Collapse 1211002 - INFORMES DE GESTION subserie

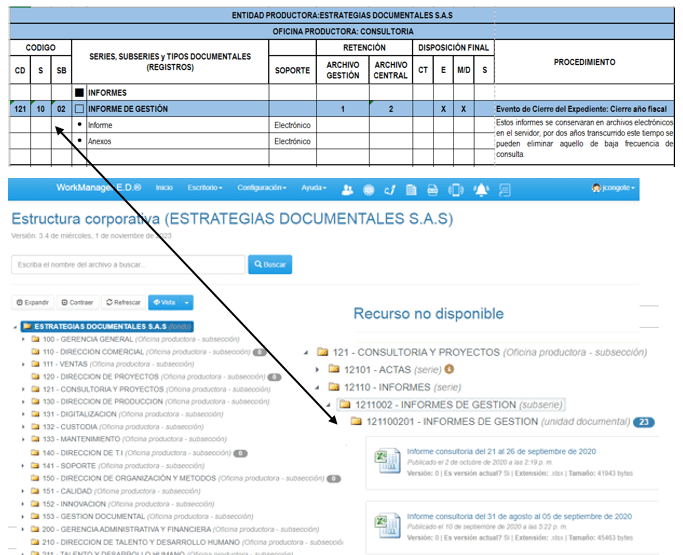tap(329, 405)
